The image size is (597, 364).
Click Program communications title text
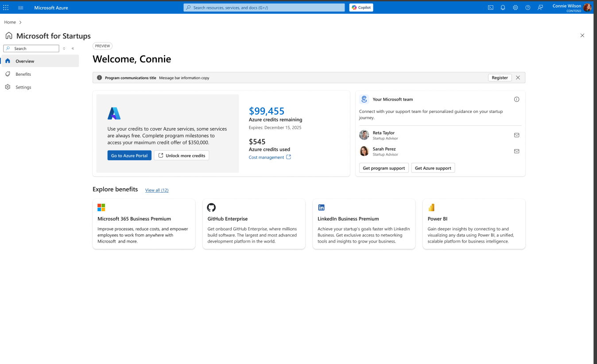click(131, 77)
